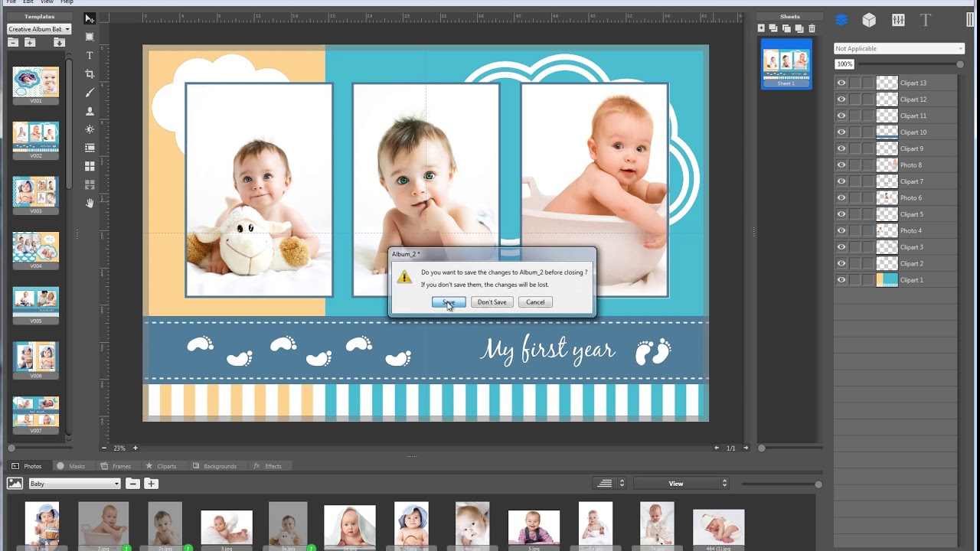This screenshot has height=551, width=980.
Task: Select the Hand pan tool
Action: click(90, 203)
